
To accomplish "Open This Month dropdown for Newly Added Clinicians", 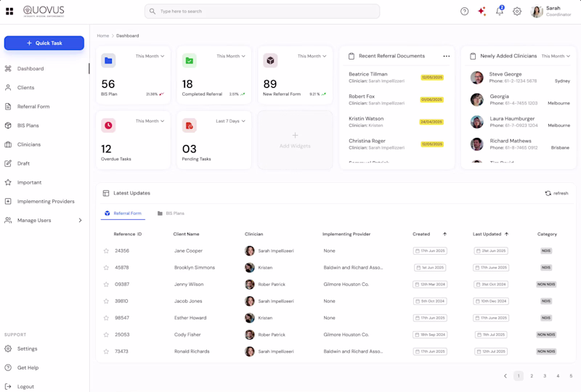I will 556,57.
